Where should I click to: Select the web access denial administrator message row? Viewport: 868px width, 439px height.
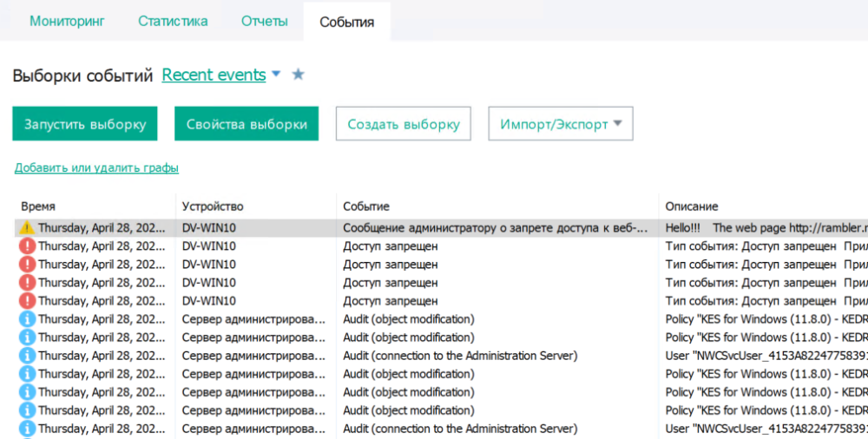click(495, 228)
